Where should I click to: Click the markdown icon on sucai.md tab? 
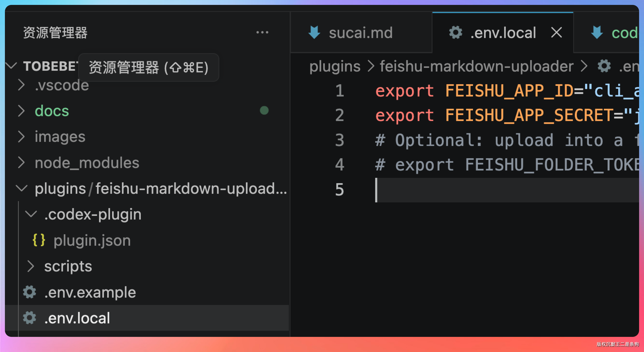pyautogui.click(x=314, y=33)
